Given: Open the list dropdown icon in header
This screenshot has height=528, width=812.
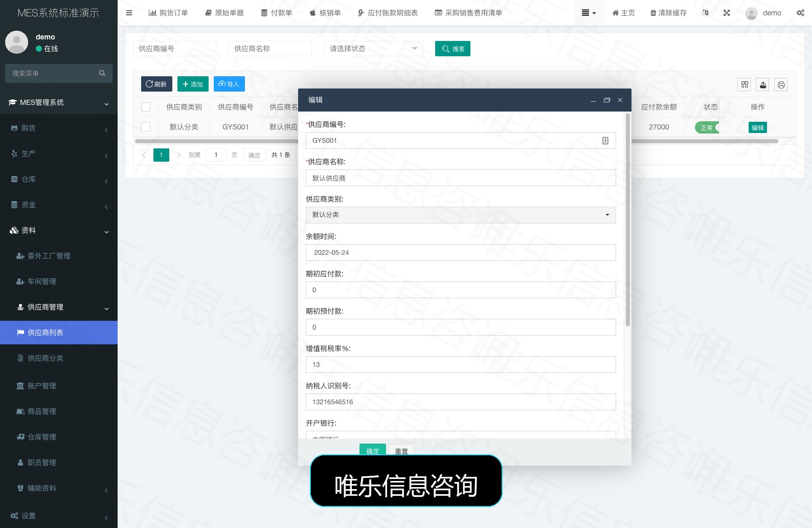Looking at the screenshot, I should tap(589, 13).
